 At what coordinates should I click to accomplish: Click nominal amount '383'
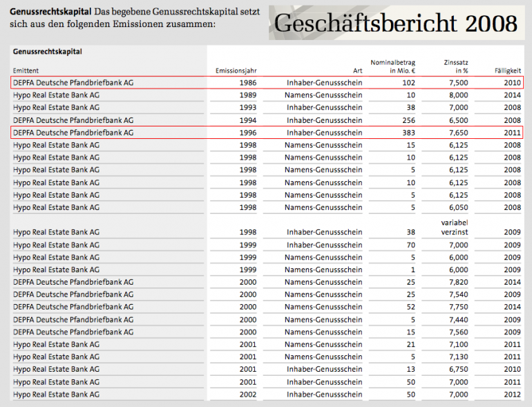point(409,133)
